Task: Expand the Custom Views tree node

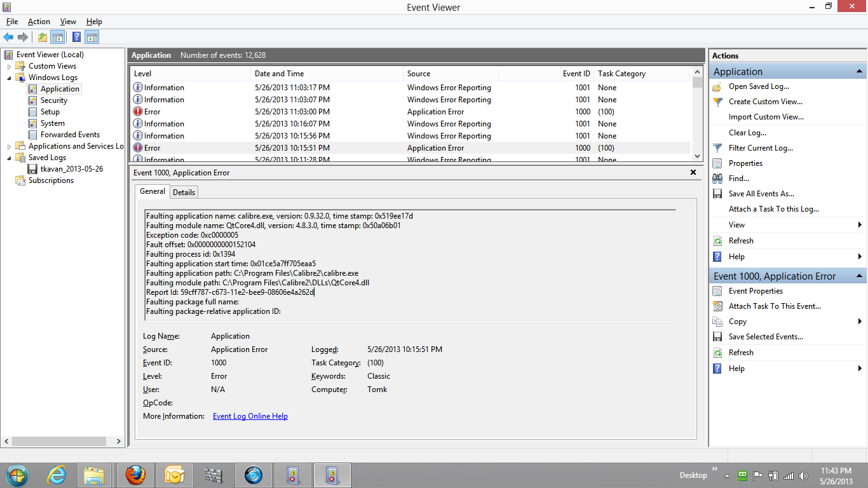Action: (x=10, y=66)
